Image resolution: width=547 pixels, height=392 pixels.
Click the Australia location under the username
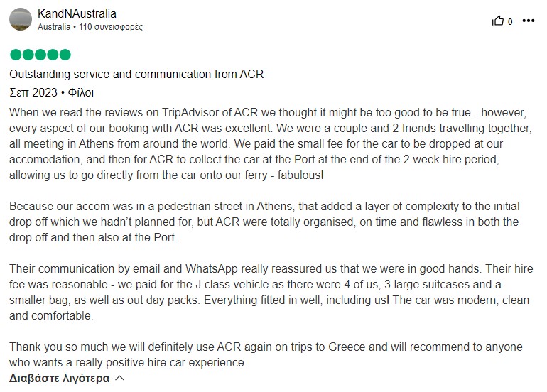click(x=54, y=27)
